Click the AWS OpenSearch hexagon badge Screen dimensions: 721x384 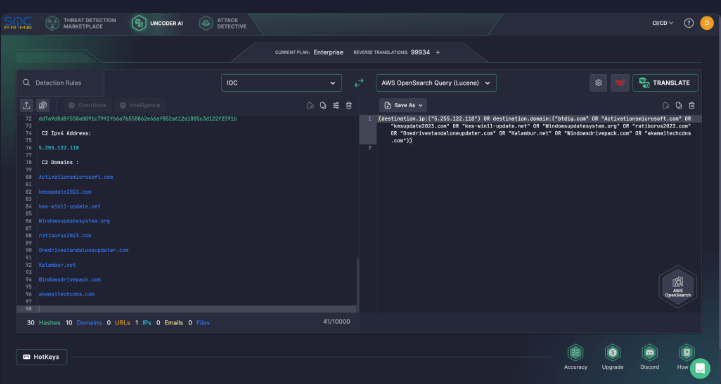[x=678, y=287]
